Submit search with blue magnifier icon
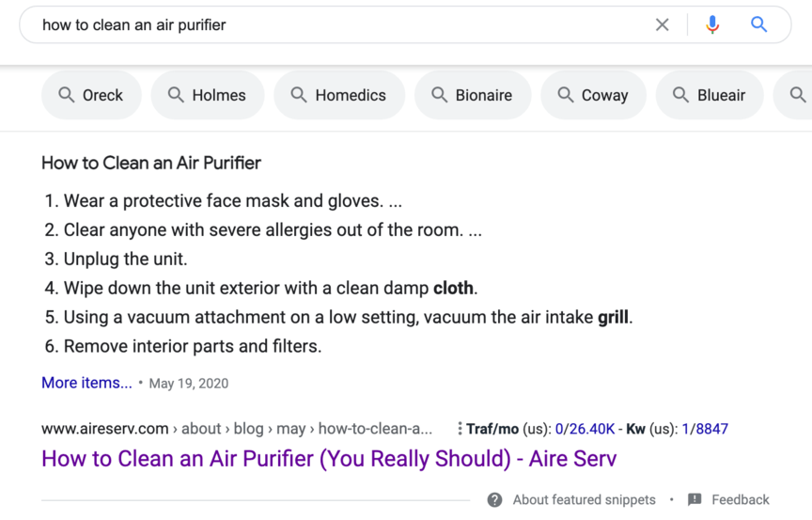 [759, 25]
